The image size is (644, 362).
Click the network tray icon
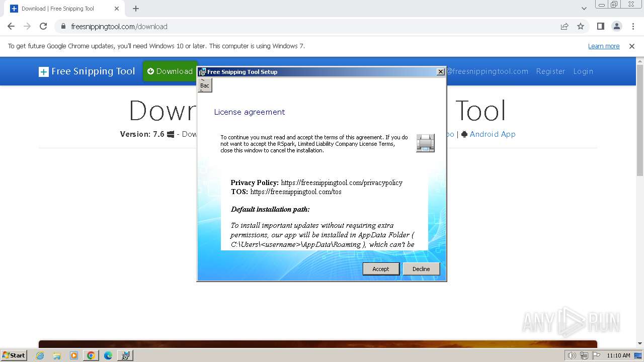point(584,355)
